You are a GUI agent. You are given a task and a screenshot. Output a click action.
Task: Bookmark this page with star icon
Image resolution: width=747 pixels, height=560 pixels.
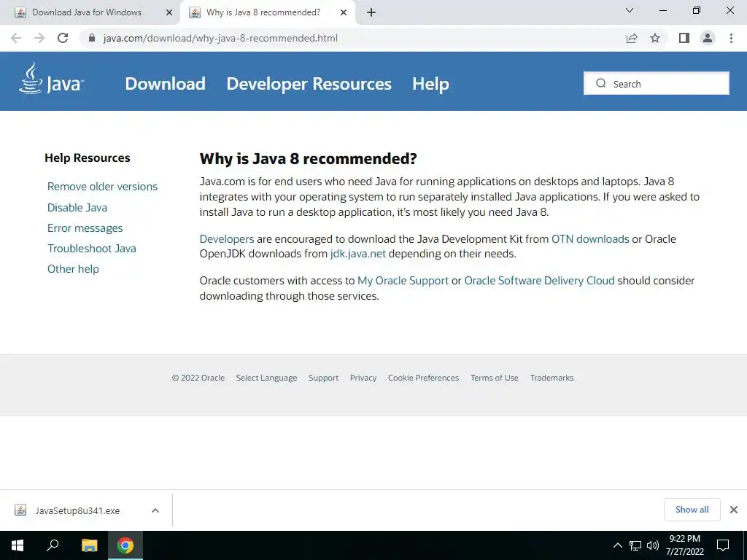coord(655,38)
